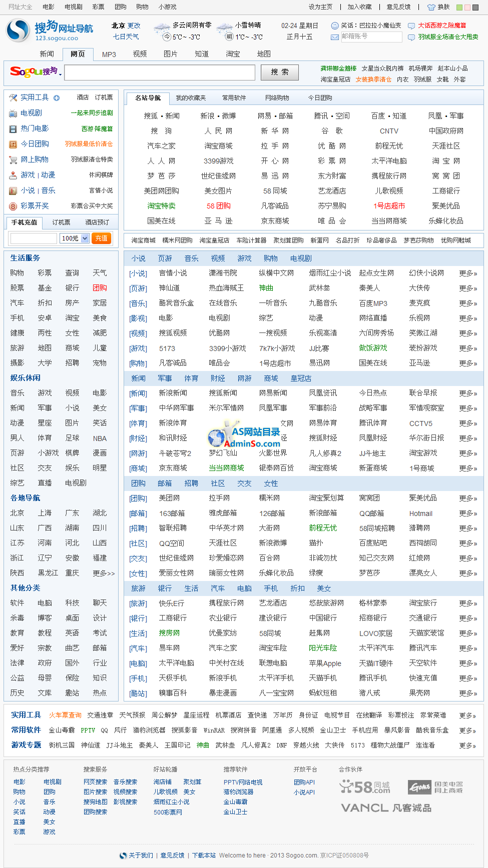Click the VANCL 凡客诚品 logo
The height and width of the screenshot is (868, 488).
pos(386,808)
